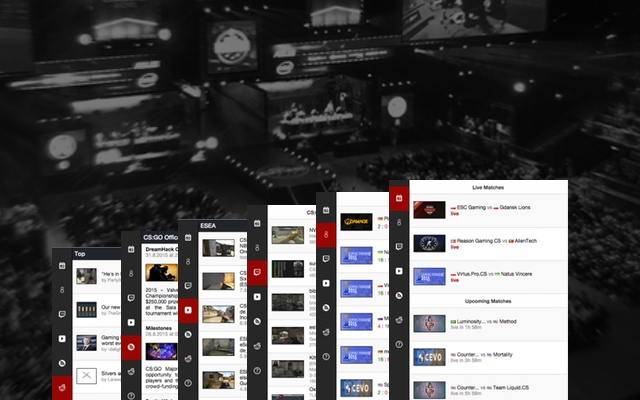Open the "Our new" post in the Top panel

[x=96, y=310]
